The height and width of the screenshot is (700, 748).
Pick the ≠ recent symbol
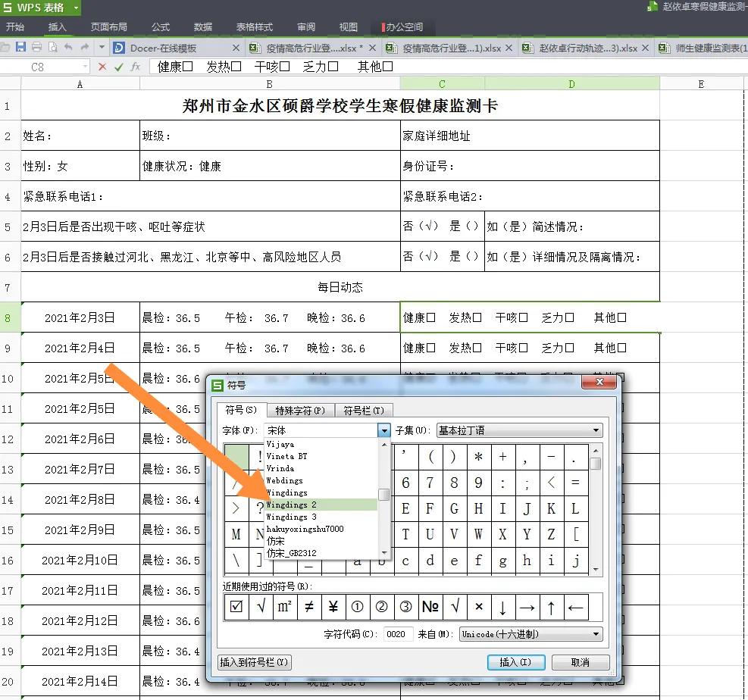pyautogui.click(x=309, y=607)
